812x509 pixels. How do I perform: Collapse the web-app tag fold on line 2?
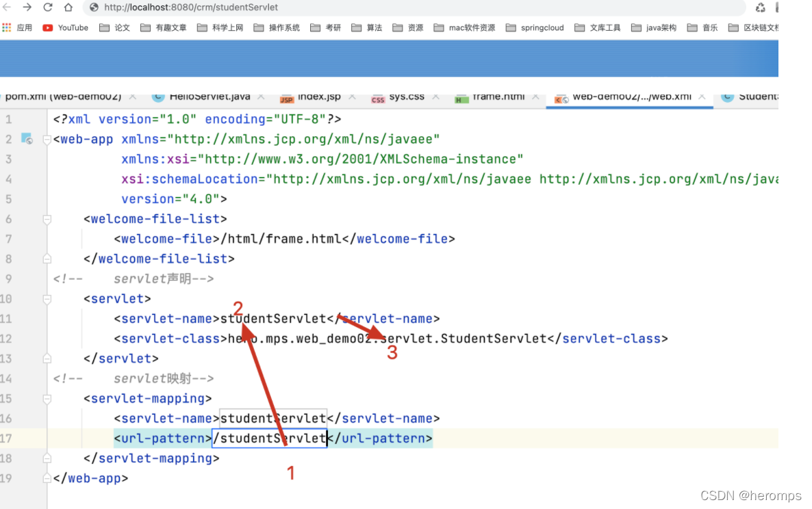point(47,139)
